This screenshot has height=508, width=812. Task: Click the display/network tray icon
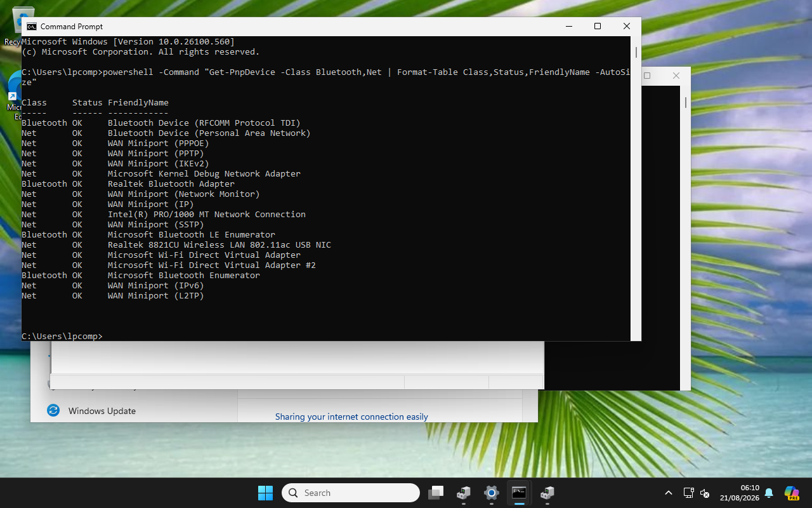[688, 493]
